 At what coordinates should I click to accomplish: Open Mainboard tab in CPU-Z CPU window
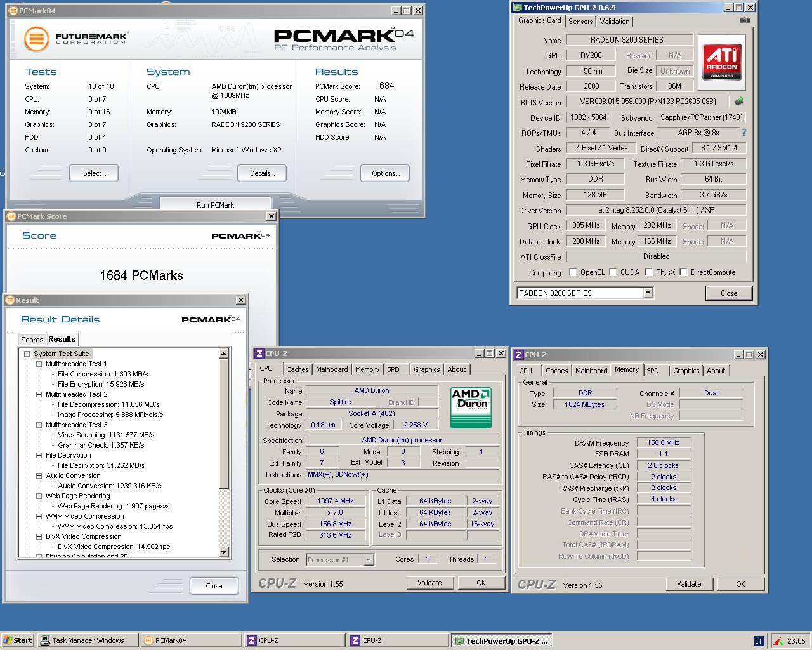332,369
